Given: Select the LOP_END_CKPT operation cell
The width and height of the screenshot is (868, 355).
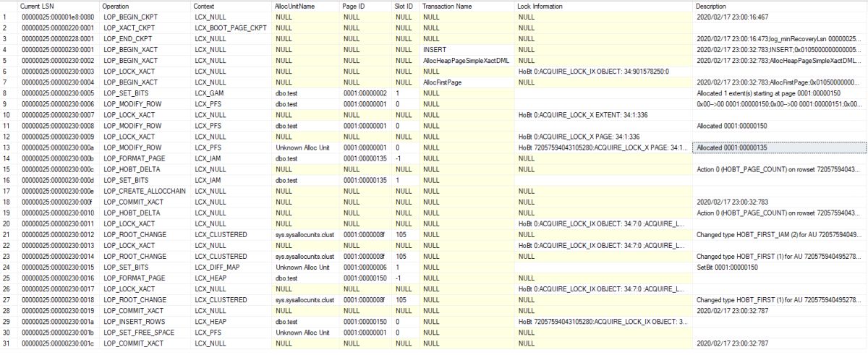Looking at the screenshot, I should [145, 38].
